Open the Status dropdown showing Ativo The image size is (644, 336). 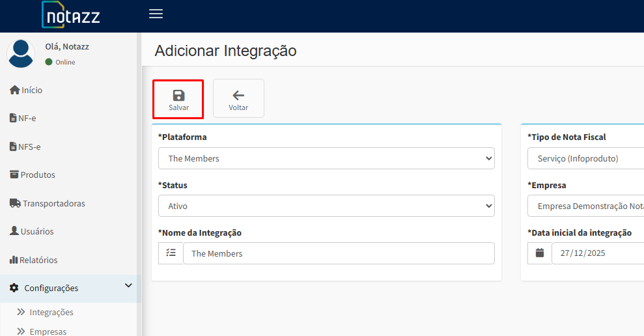click(326, 206)
